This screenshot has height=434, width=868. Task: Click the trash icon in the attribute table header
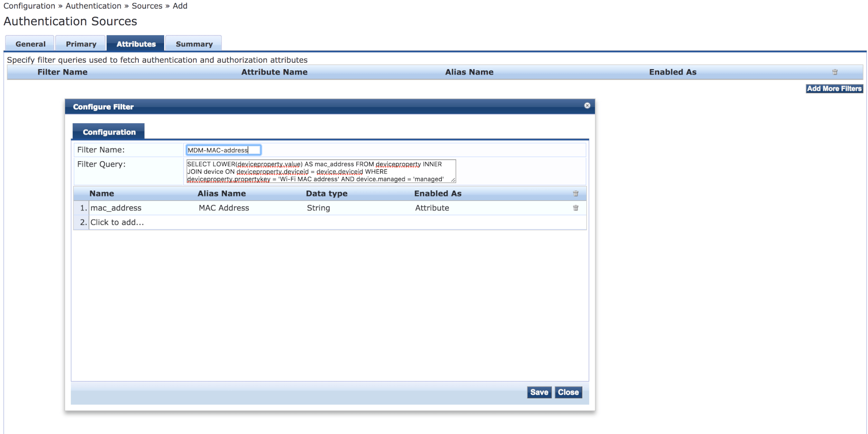[575, 193]
